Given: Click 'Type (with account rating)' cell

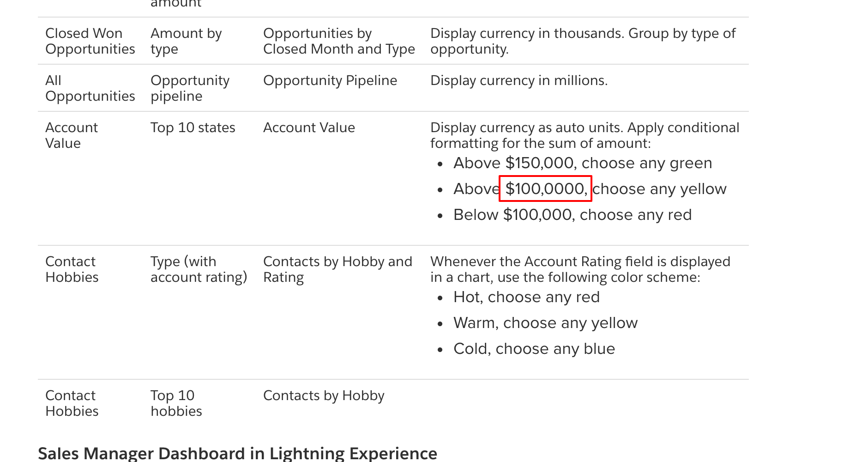Looking at the screenshot, I should tap(199, 269).
